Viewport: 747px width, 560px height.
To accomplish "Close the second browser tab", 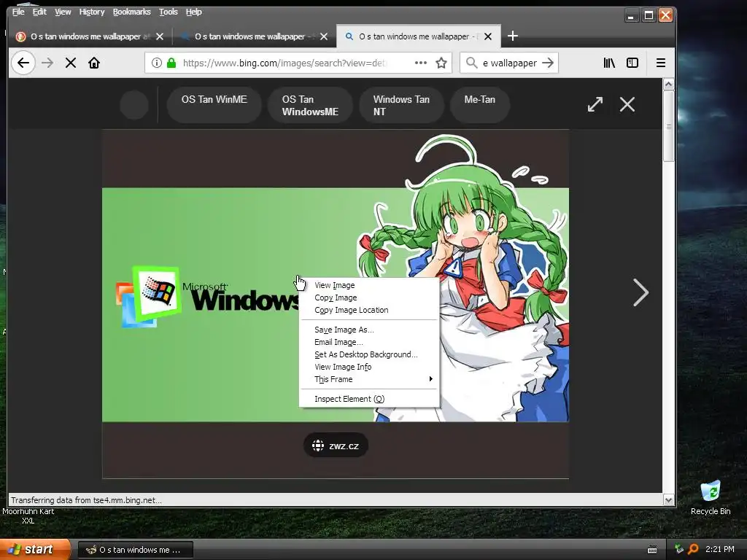I will pyautogui.click(x=323, y=36).
